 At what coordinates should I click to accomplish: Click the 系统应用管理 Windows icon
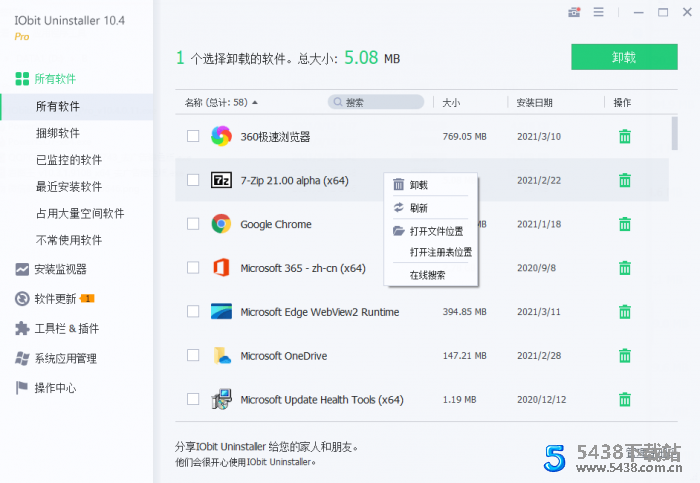pyautogui.click(x=22, y=358)
